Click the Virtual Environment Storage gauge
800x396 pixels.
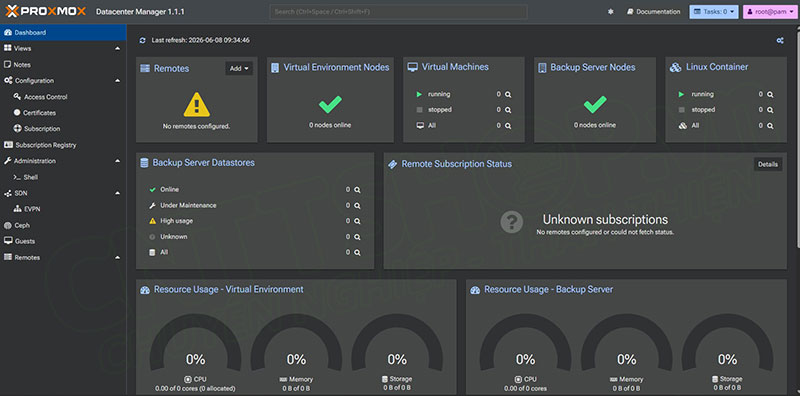pyautogui.click(x=397, y=343)
